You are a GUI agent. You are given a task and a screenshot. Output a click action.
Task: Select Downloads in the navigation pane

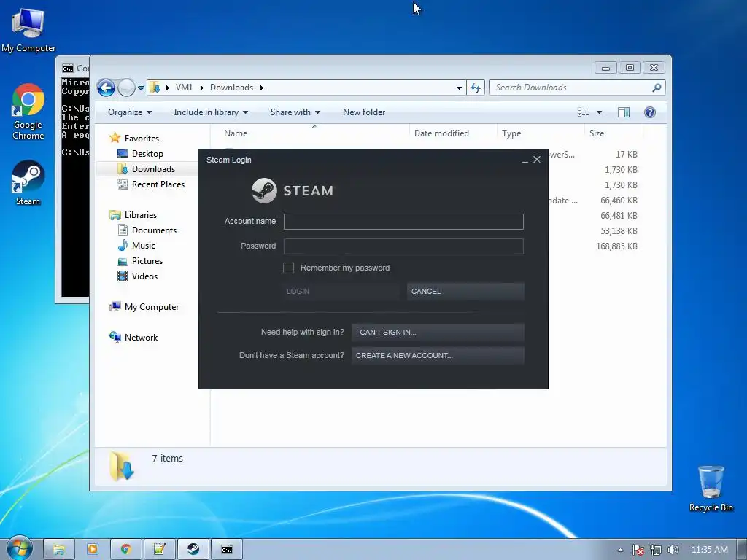(x=153, y=169)
